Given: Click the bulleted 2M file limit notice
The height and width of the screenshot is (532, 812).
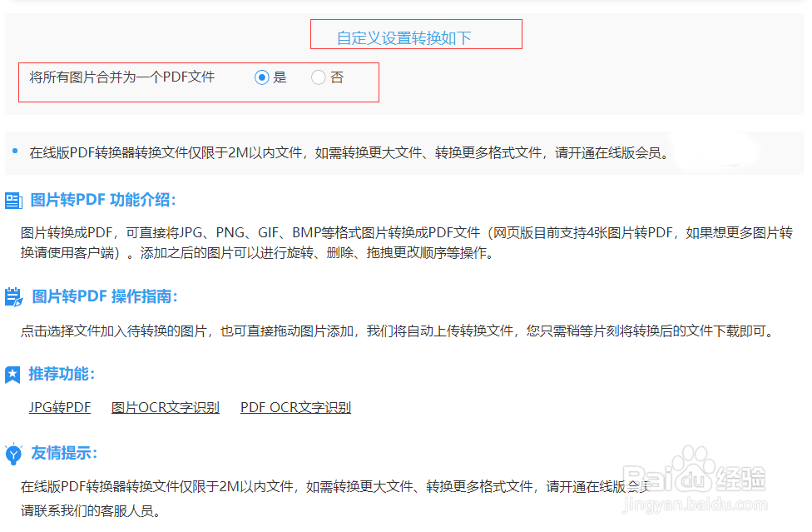Looking at the screenshot, I should (x=350, y=153).
